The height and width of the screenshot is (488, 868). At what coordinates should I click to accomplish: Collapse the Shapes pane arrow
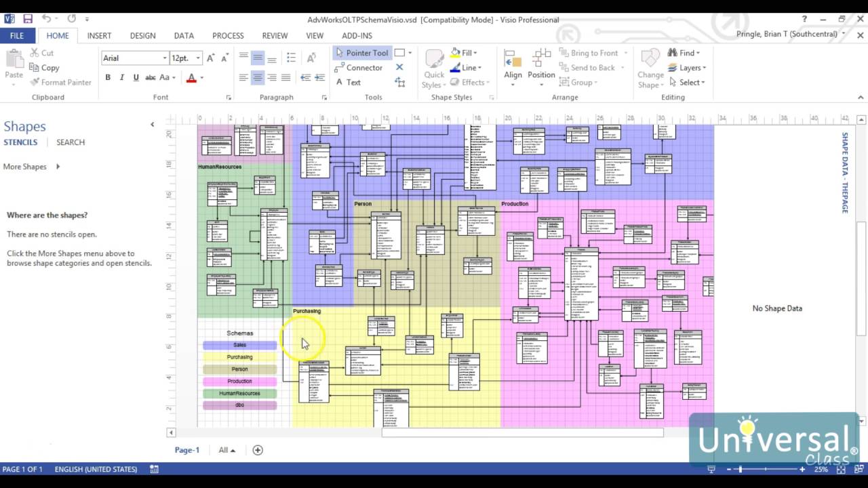[x=152, y=125]
